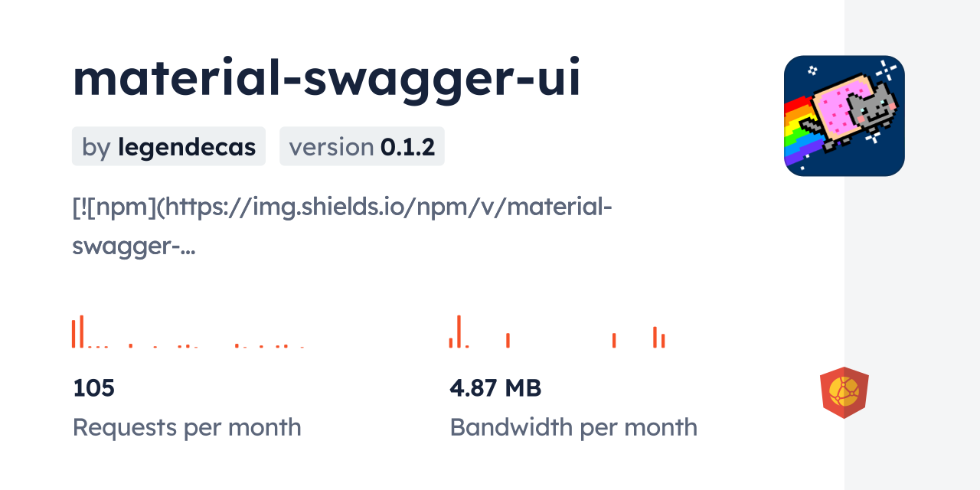Click the tallest bar in the requests chart

pos(81,332)
